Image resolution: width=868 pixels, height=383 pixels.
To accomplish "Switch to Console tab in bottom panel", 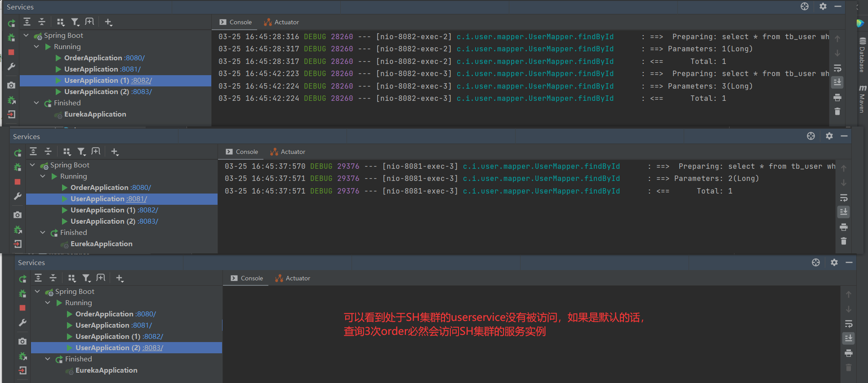I will [247, 278].
